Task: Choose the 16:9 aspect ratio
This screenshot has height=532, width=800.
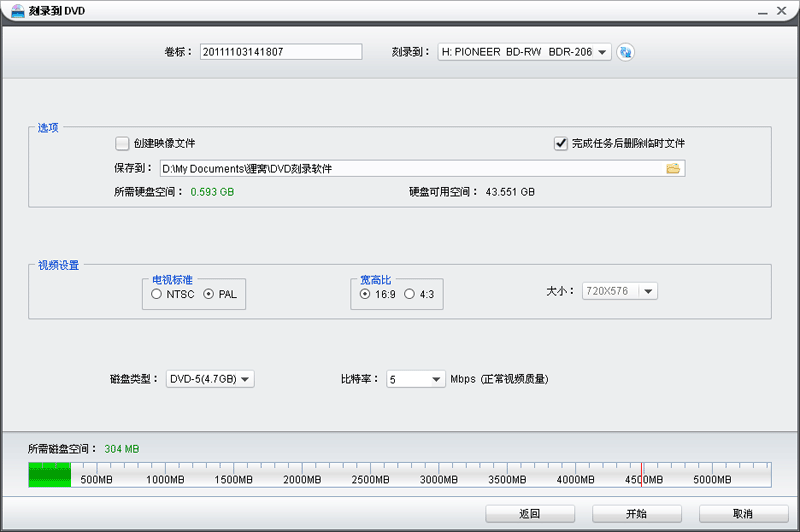Action: pyautogui.click(x=365, y=294)
